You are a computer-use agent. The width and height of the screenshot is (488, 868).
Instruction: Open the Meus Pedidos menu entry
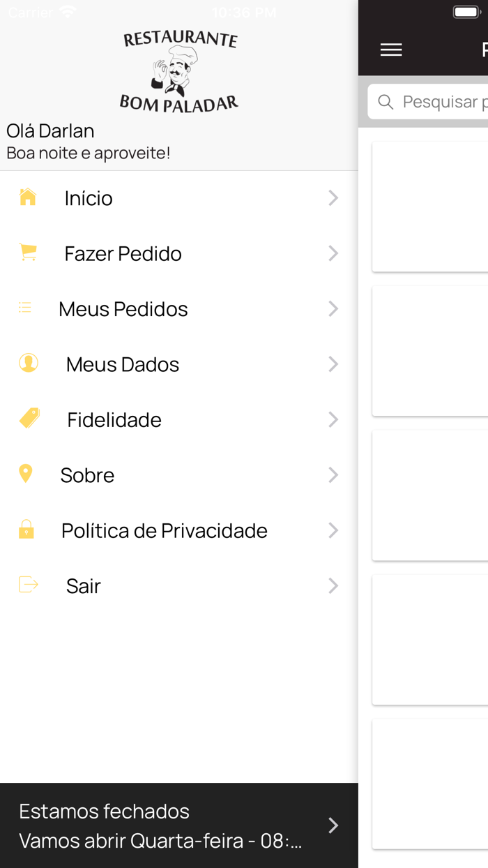[x=123, y=308]
